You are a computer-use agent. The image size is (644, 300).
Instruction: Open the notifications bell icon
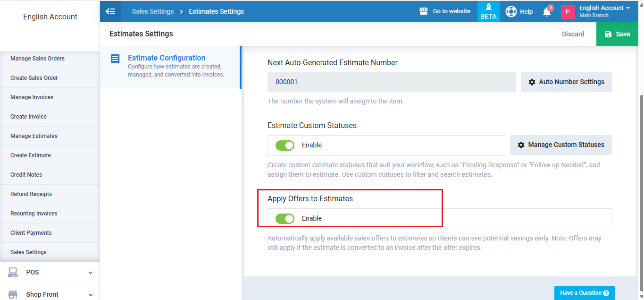pyautogui.click(x=547, y=12)
